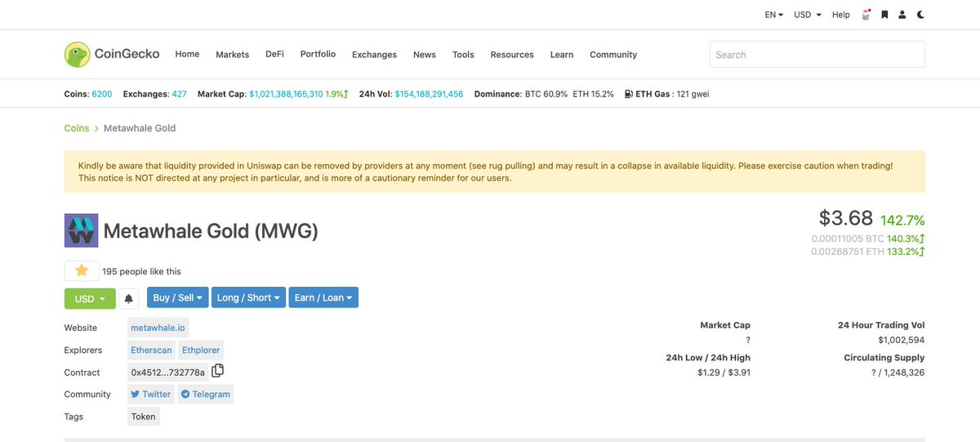Click the 24h Vol value link
Viewport: 980px width, 442px height.
coord(429,94)
